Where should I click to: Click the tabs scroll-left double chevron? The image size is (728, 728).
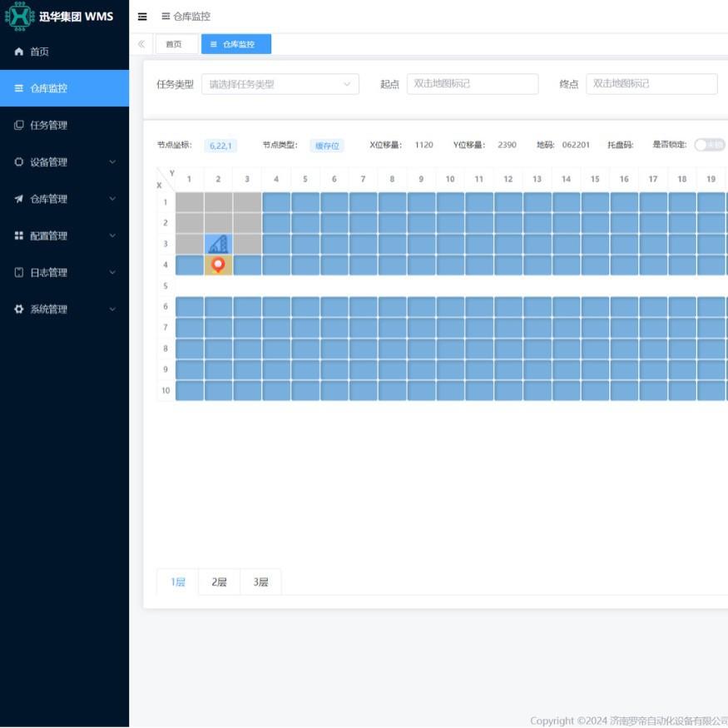click(141, 44)
